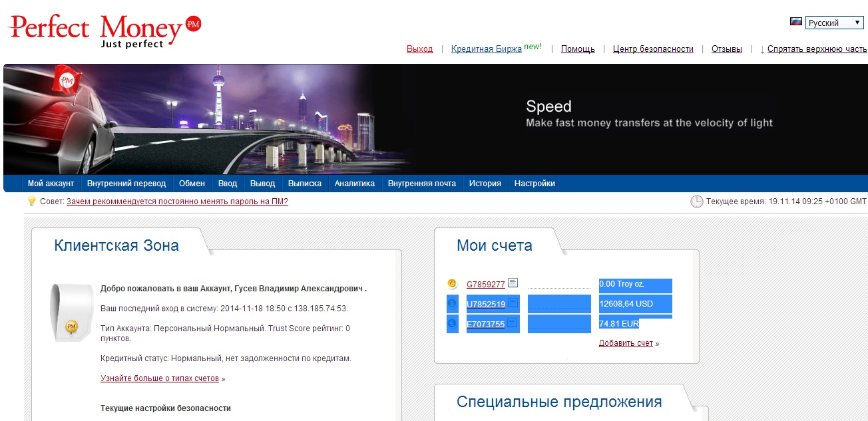Click the Russian flag icon

pos(795,21)
